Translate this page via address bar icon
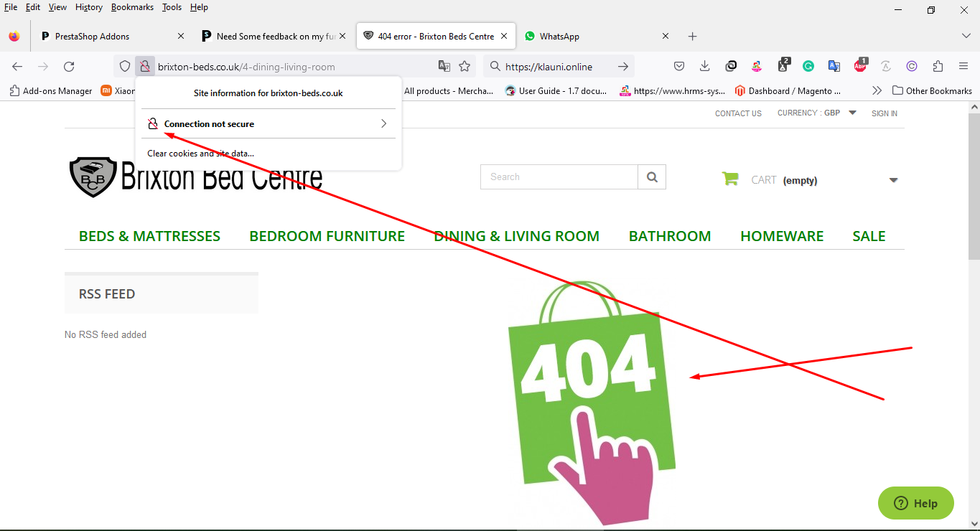Viewport: 980px width, 531px height. click(444, 67)
